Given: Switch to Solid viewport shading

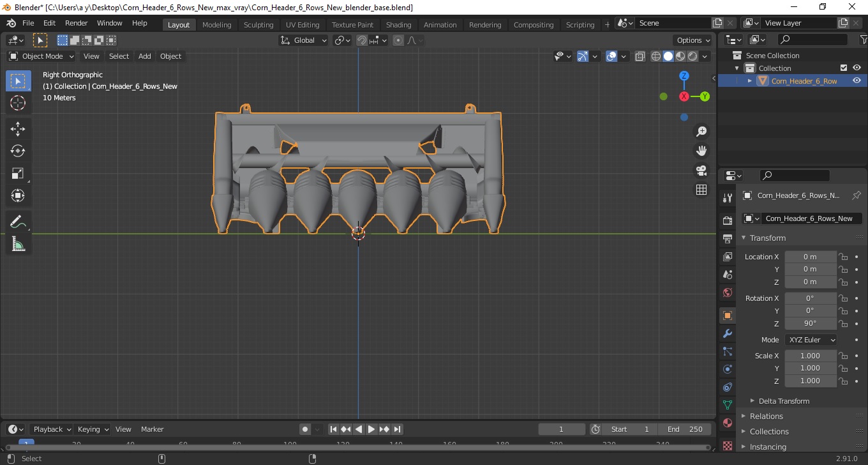Looking at the screenshot, I should (x=668, y=56).
